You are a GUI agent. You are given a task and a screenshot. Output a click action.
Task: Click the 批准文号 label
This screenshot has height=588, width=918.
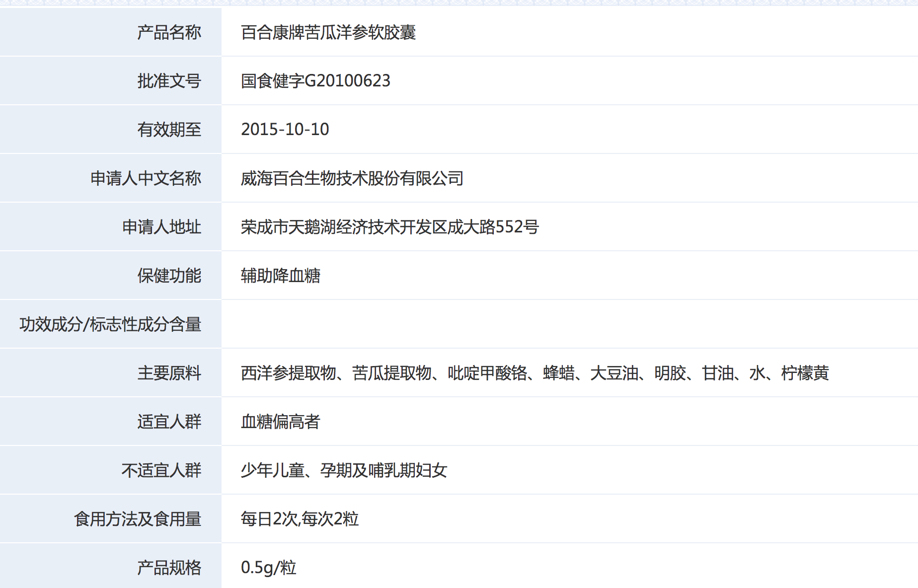coord(169,81)
